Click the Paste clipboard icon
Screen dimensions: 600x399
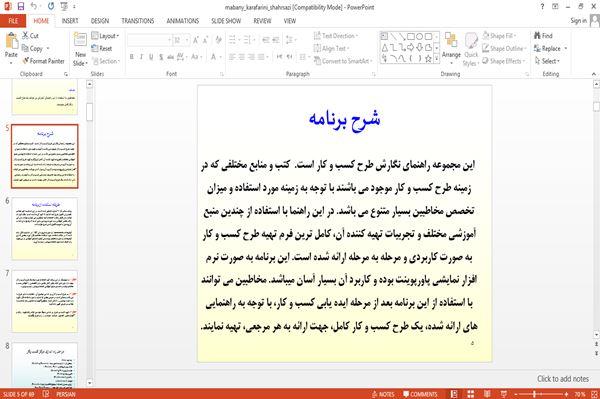(x=11, y=41)
